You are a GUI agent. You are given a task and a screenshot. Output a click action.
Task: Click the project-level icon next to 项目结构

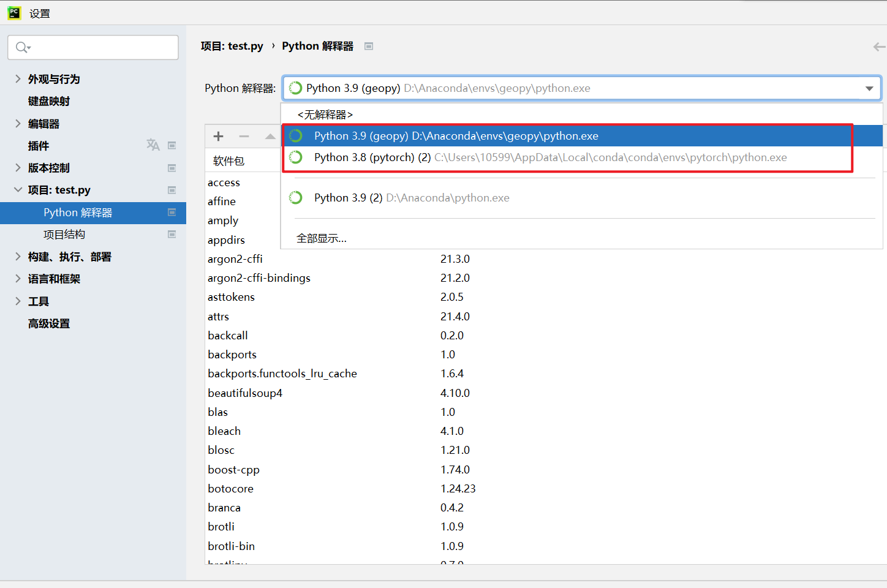[x=172, y=234]
